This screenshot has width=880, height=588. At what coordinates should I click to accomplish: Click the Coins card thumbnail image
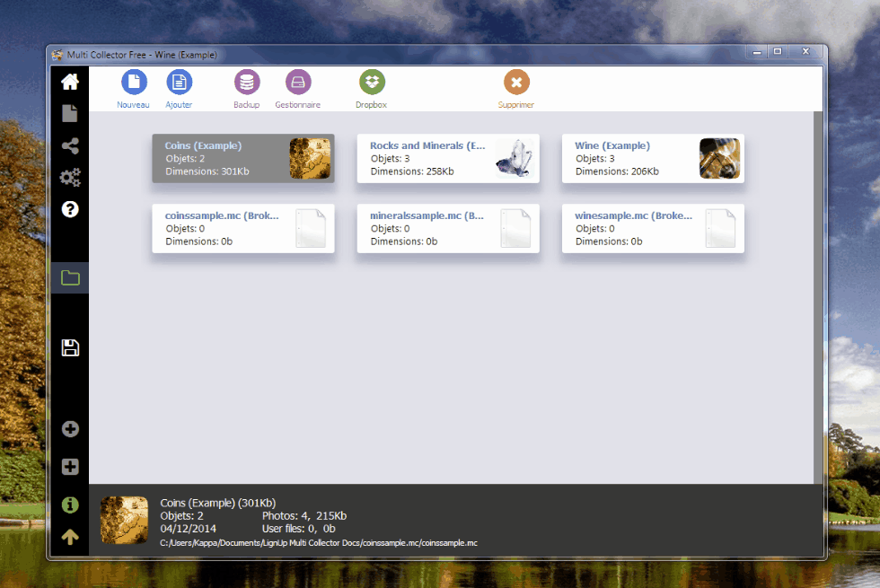(x=310, y=159)
